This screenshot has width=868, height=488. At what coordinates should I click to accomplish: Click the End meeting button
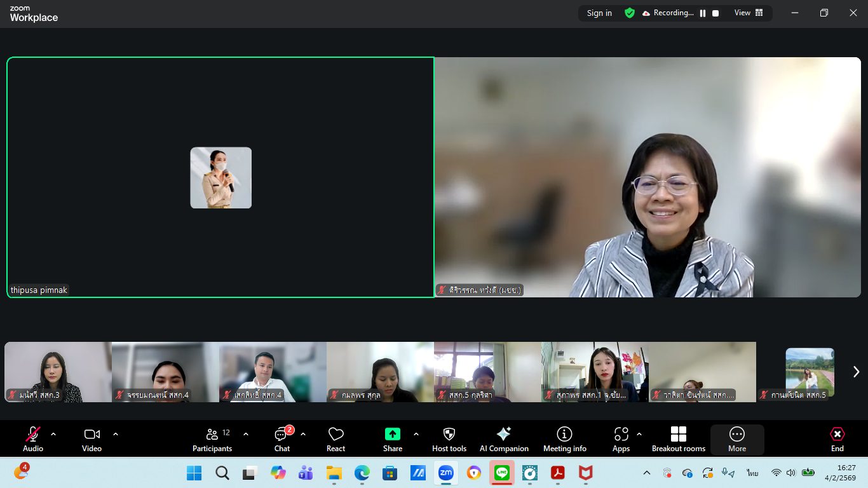[837, 439]
